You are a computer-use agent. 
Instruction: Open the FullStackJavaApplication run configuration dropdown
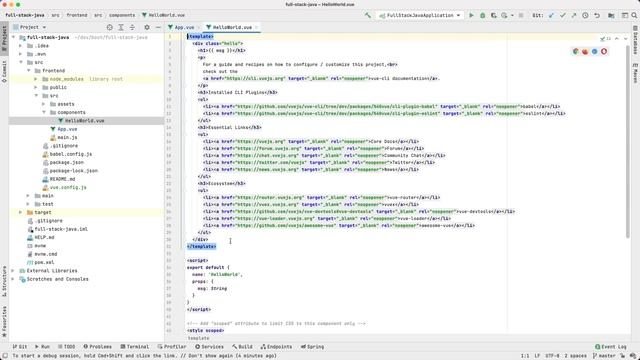(420, 15)
